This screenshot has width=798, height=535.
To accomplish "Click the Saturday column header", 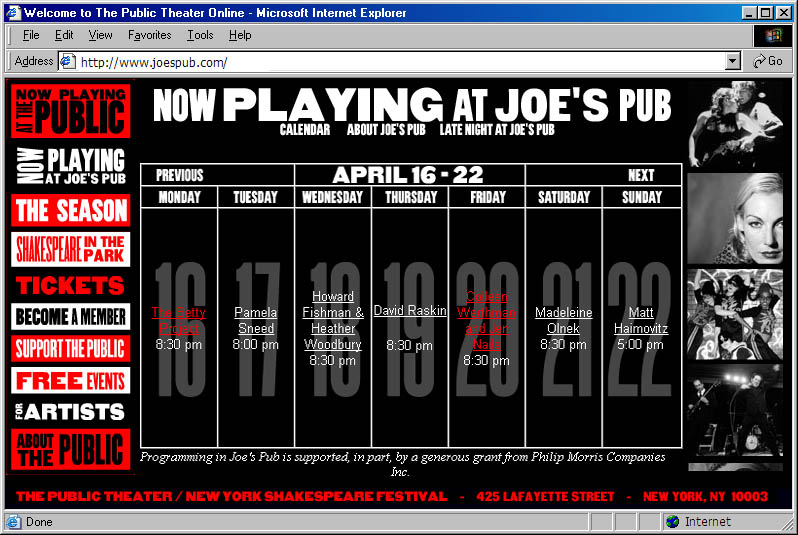I will (x=563, y=197).
